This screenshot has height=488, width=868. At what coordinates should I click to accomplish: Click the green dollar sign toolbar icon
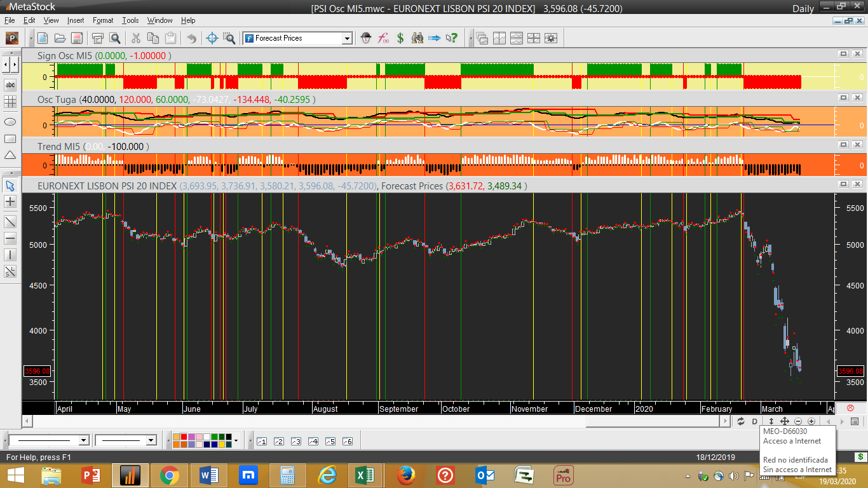point(400,38)
